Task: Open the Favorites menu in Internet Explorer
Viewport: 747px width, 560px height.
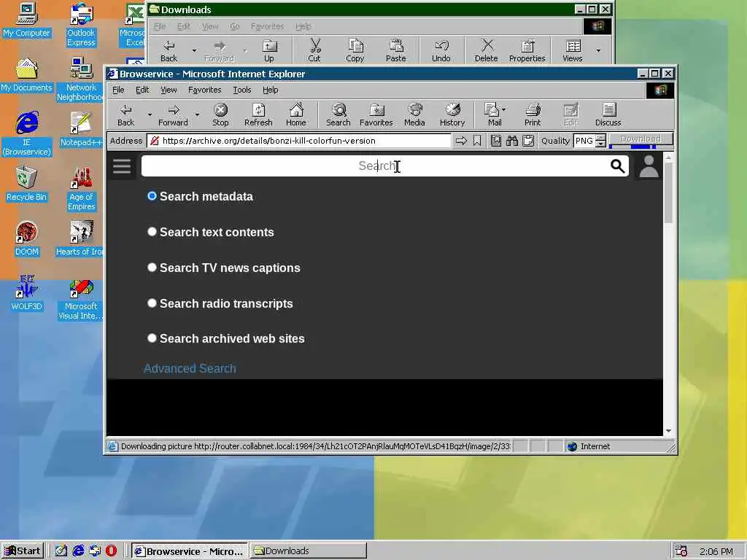Action: 204,90
